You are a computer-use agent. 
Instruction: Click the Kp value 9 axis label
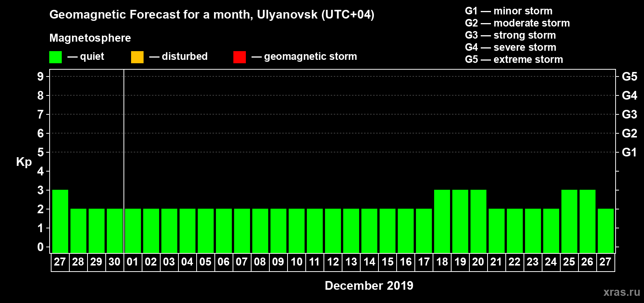41,77
